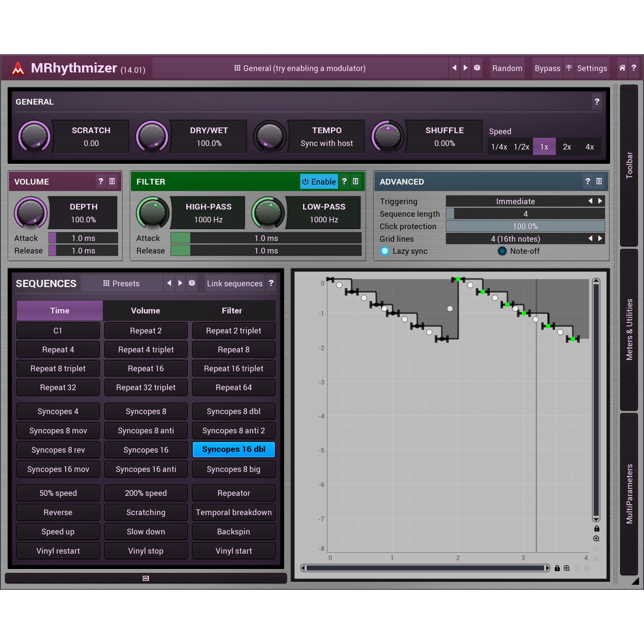Toggle the horizontal lock icon below graph
This screenshot has height=644, width=644.
click(x=557, y=568)
